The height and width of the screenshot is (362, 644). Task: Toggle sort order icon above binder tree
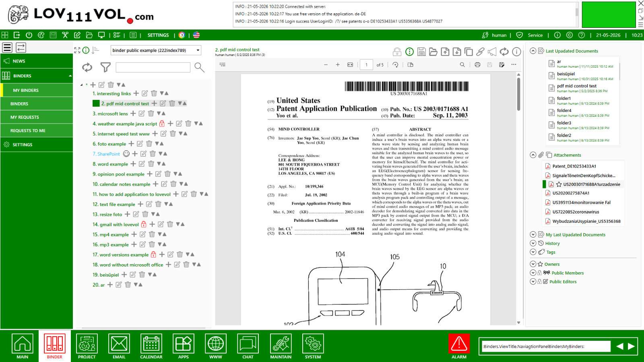tap(95, 50)
